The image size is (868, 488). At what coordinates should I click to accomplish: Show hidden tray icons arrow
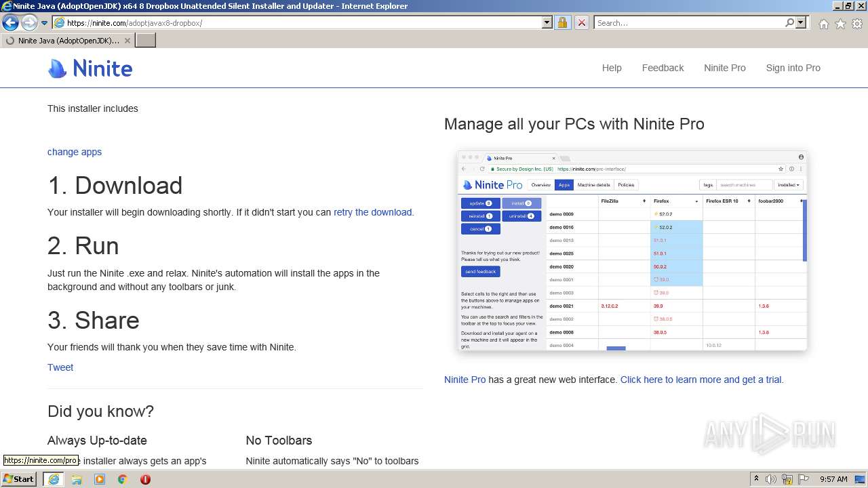tap(756, 479)
